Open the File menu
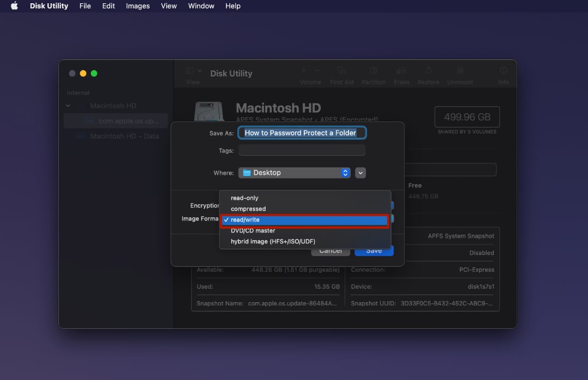This screenshot has width=588, height=380. click(x=85, y=6)
